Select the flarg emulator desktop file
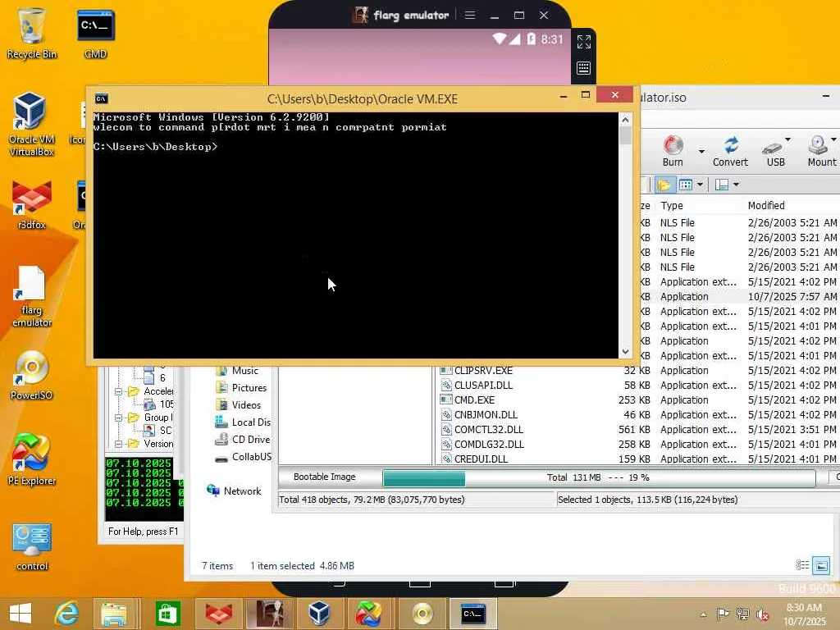This screenshot has width=840, height=630. coord(31,296)
